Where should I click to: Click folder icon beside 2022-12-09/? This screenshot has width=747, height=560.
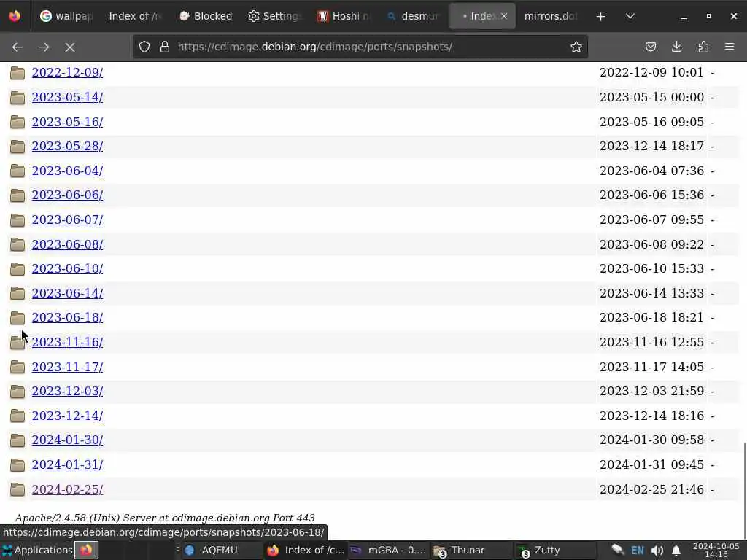click(18, 73)
